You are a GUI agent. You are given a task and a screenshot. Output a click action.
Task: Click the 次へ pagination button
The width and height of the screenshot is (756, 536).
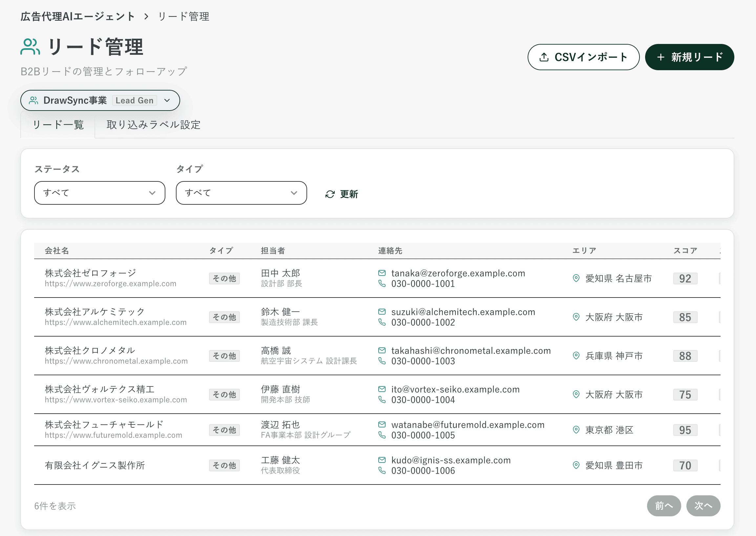[x=703, y=505]
